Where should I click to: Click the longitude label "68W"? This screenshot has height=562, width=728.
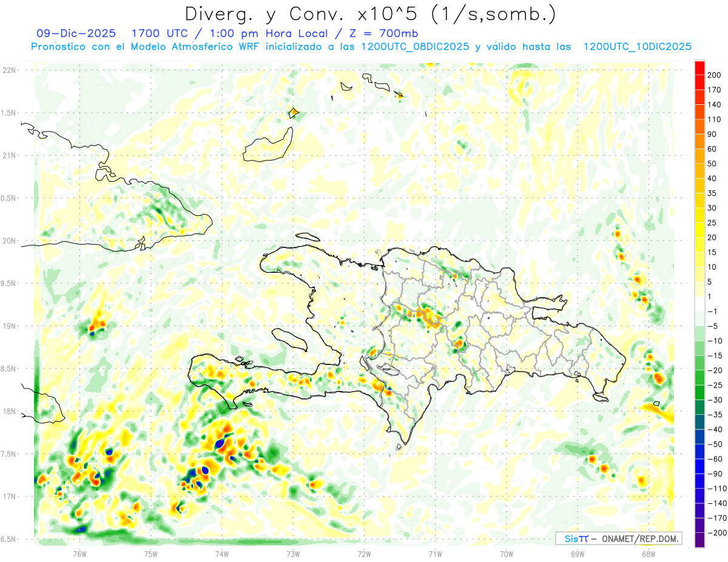(649, 554)
